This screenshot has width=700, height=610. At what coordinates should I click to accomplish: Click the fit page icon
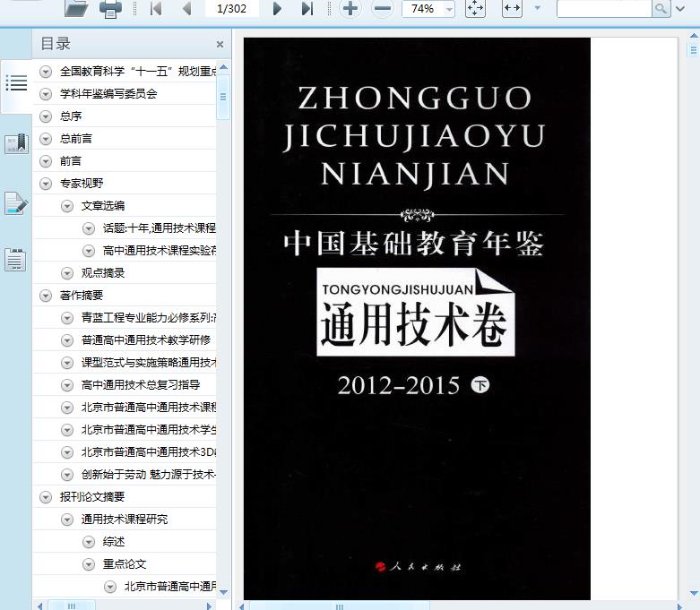475,8
